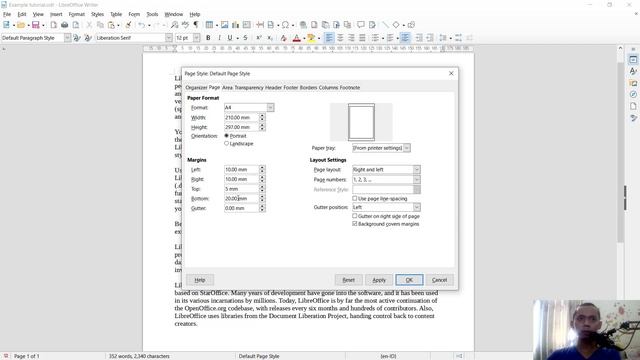Click the Align Left icon

329,38
